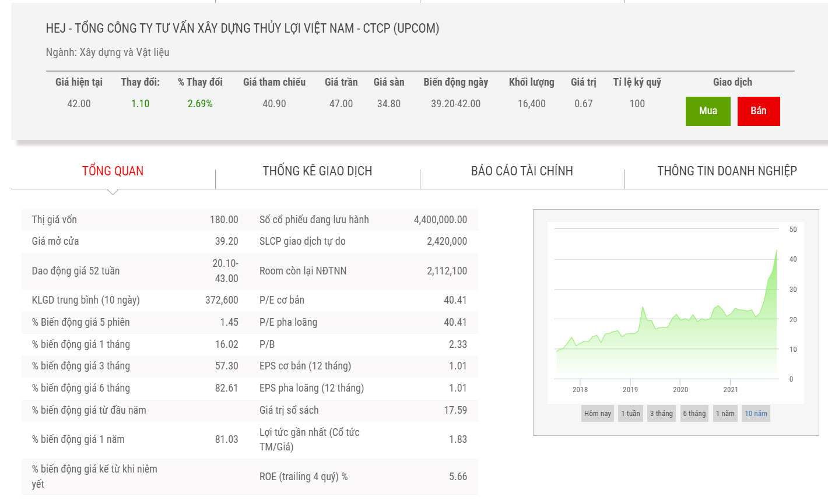
Task: Click the HEJ company name heading
Action: point(243,28)
